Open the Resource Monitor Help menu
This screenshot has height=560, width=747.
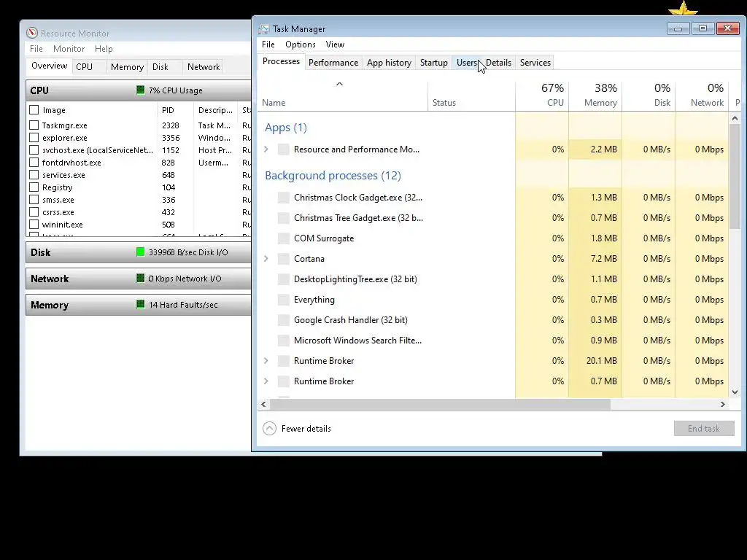coord(104,49)
